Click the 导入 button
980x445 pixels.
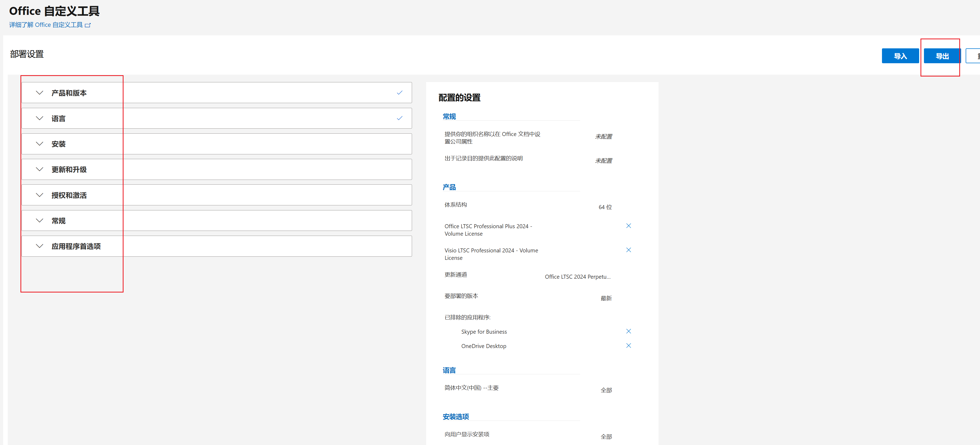[x=900, y=56]
